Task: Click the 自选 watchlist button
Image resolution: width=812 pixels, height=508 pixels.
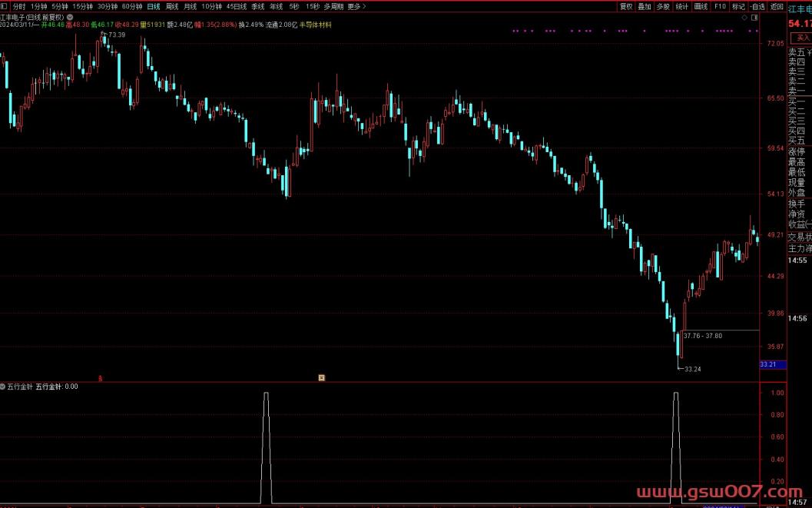Action: (x=757, y=6)
